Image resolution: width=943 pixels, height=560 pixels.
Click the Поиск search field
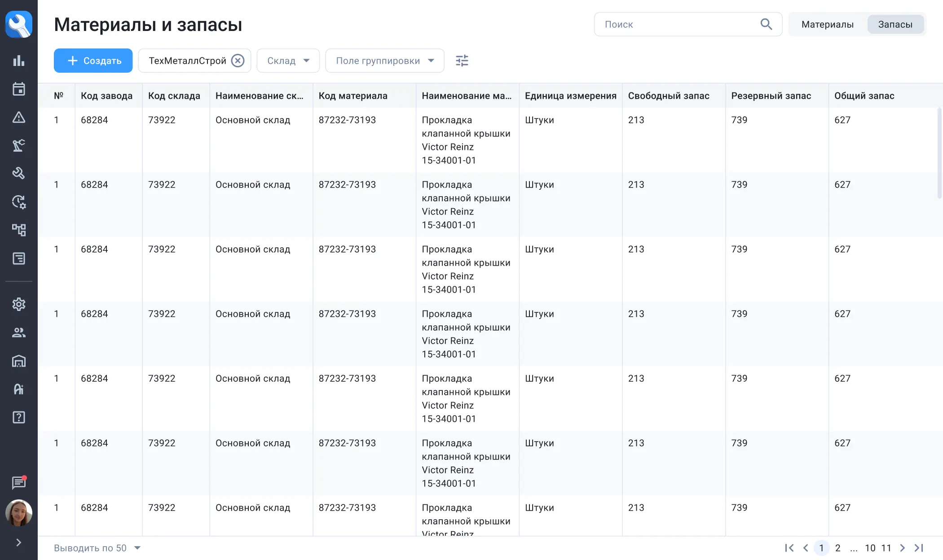(x=678, y=24)
